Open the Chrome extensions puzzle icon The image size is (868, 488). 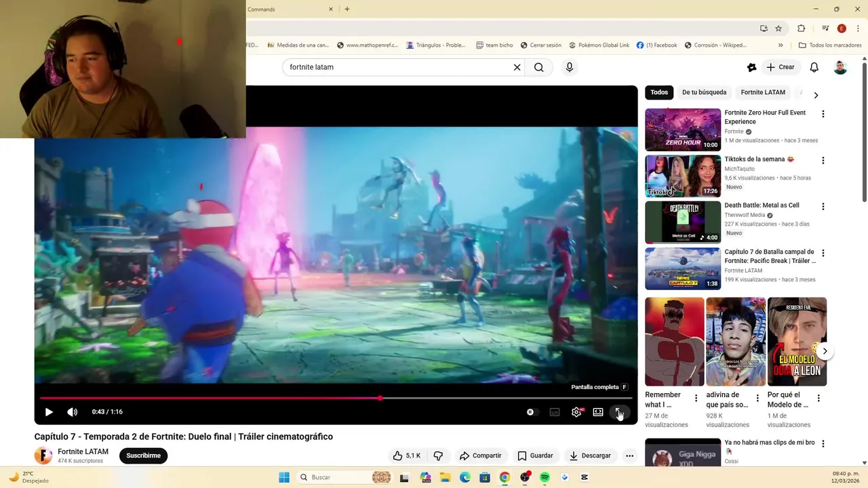(802, 28)
